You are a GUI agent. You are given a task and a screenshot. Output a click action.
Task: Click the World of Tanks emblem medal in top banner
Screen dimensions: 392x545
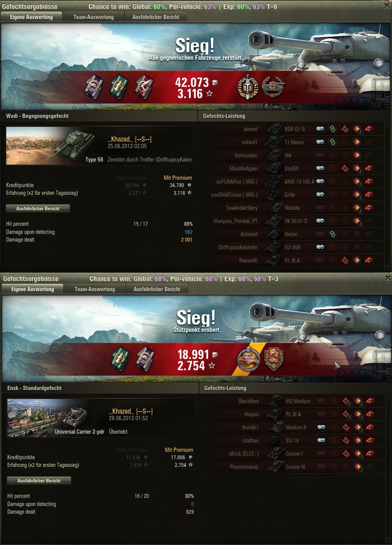[x=248, y=87]
